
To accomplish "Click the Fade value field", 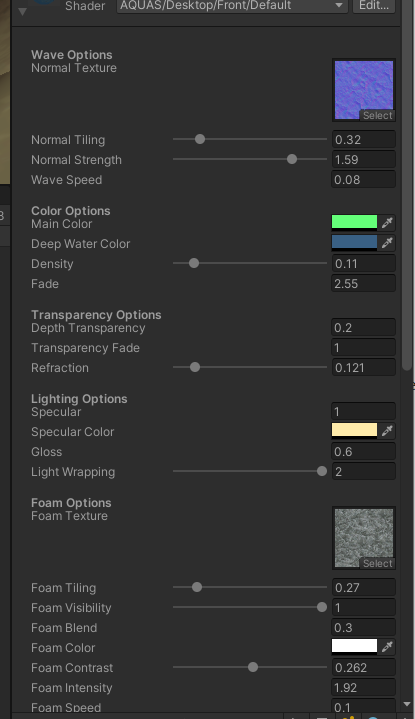I will point(363,283).
